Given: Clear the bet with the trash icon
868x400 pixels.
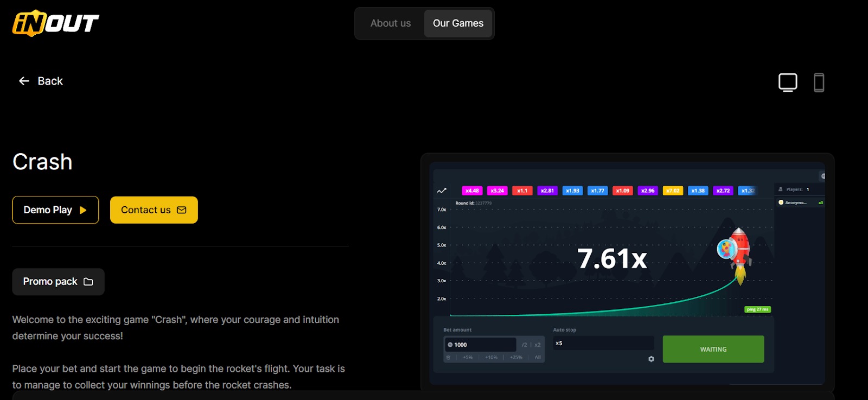Looking at the screenshot, I should tap(448, 357).
